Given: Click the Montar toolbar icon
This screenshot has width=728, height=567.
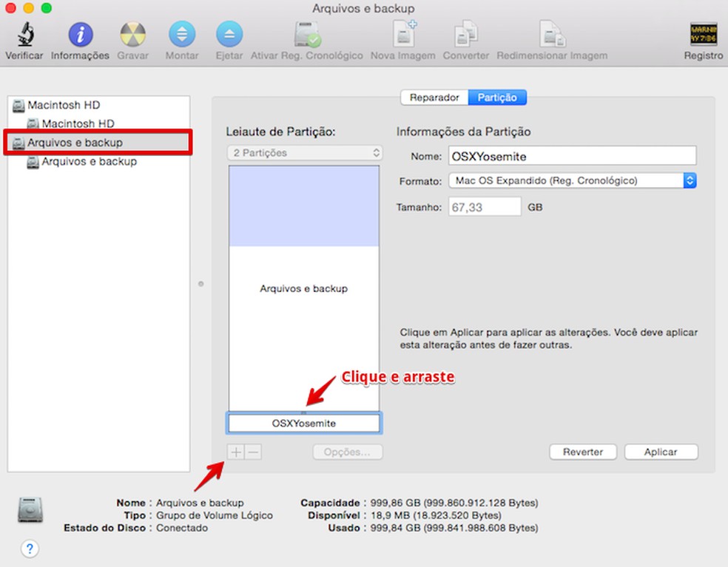Looking at the screenshot, I should (182, 34).
